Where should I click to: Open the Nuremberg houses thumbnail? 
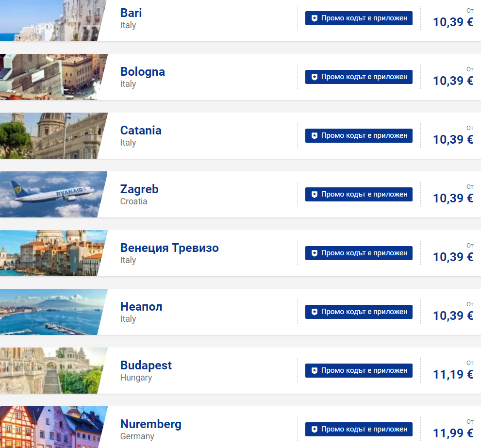point(51,427)
